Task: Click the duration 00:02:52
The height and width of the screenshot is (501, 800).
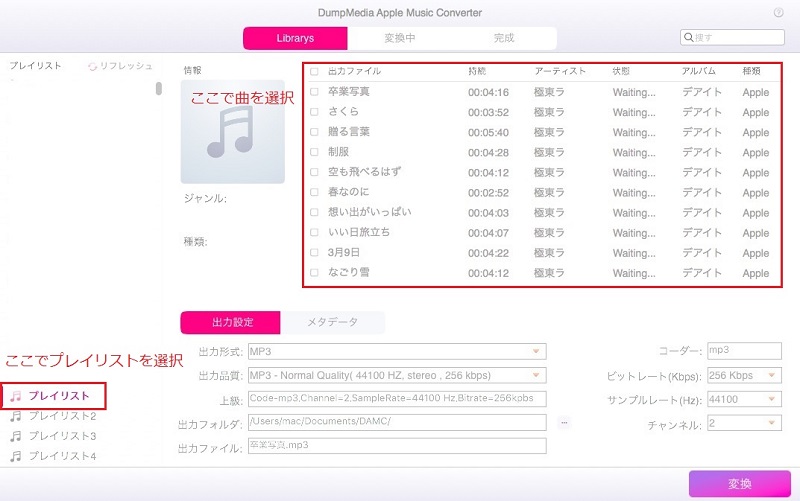Action: point(488,193)
